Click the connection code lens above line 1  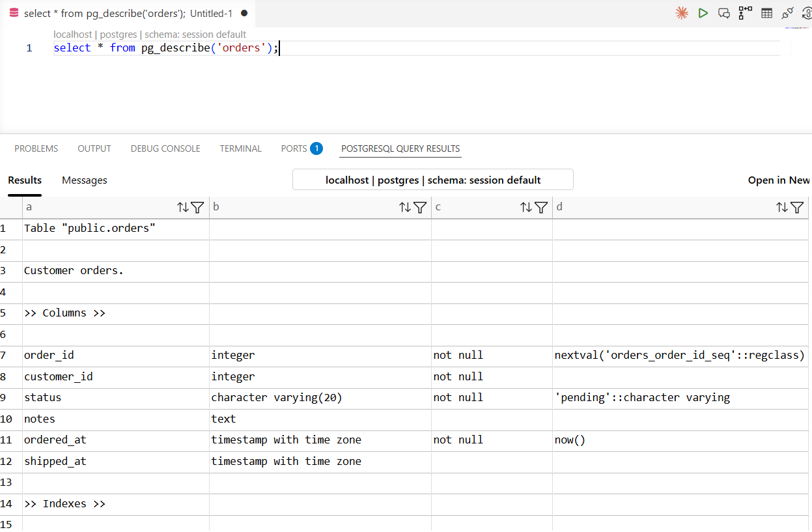click(150, 35)
